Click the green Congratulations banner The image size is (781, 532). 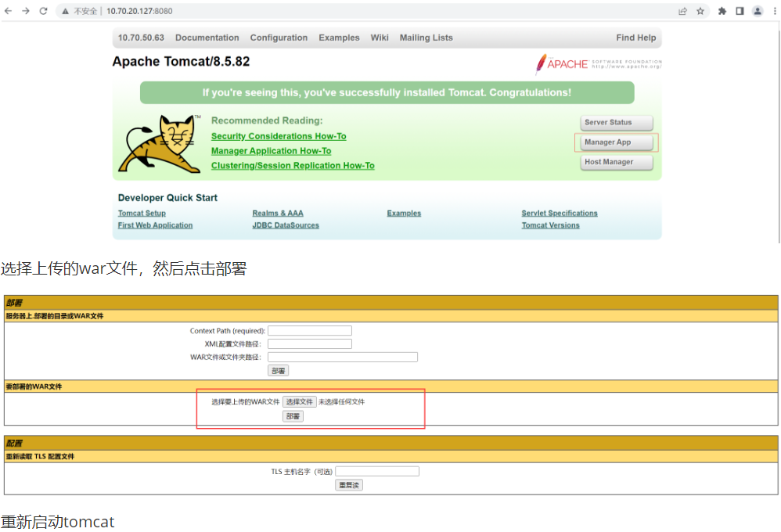click(387, 92)
